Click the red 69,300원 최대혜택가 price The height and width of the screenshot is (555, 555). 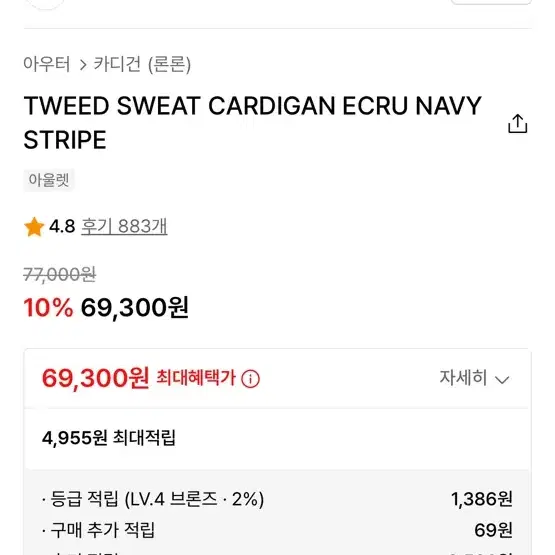click(95, 378)
